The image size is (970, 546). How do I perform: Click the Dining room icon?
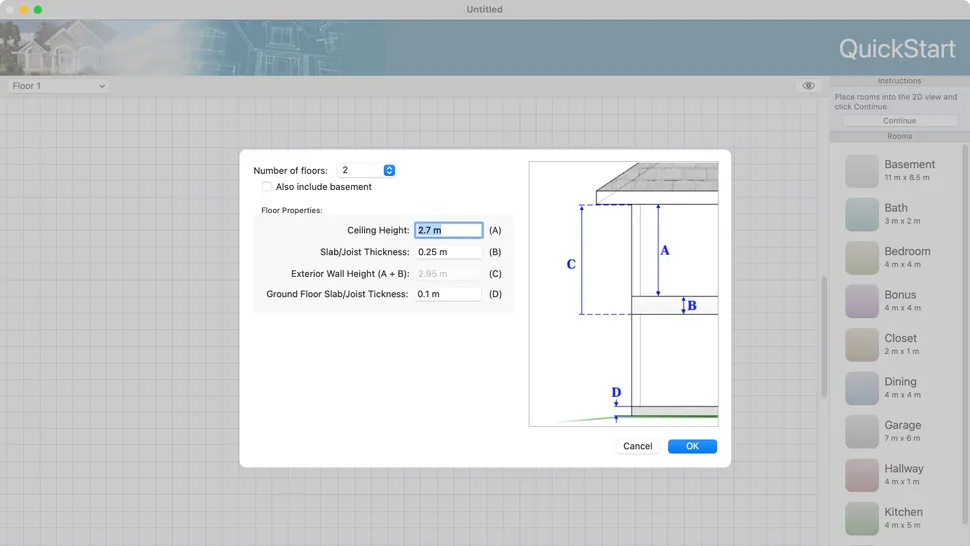861,388
